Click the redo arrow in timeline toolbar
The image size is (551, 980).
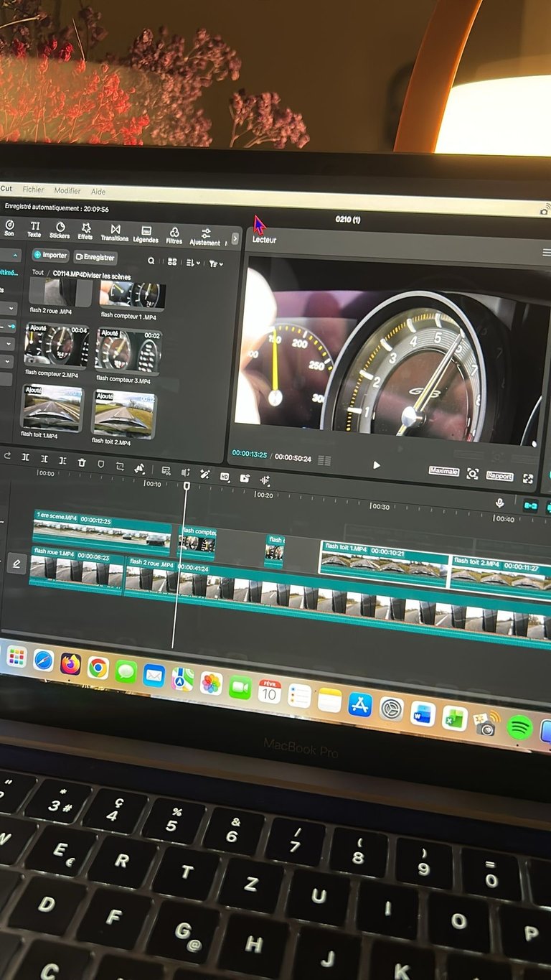coord(6,456)
